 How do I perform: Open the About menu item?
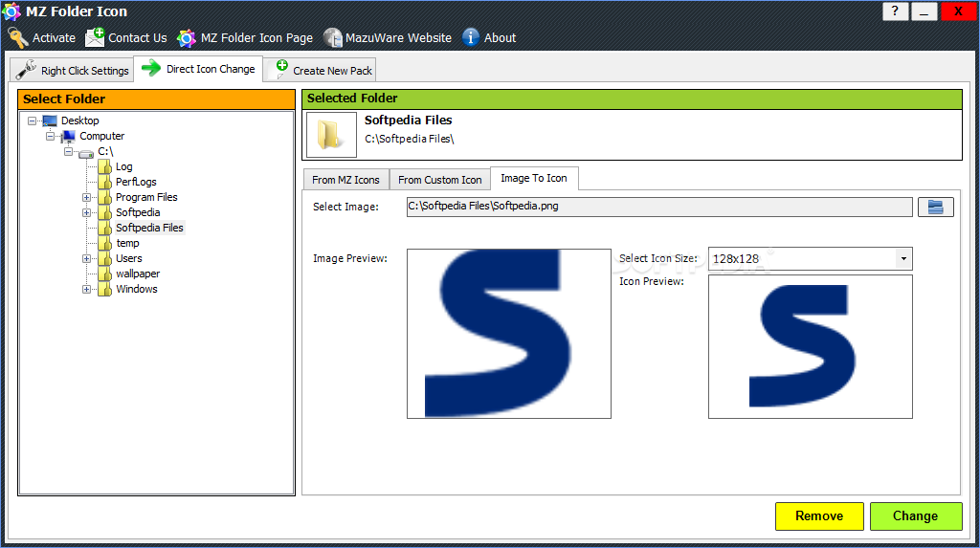pyautogui.click(x=500, y=38)
